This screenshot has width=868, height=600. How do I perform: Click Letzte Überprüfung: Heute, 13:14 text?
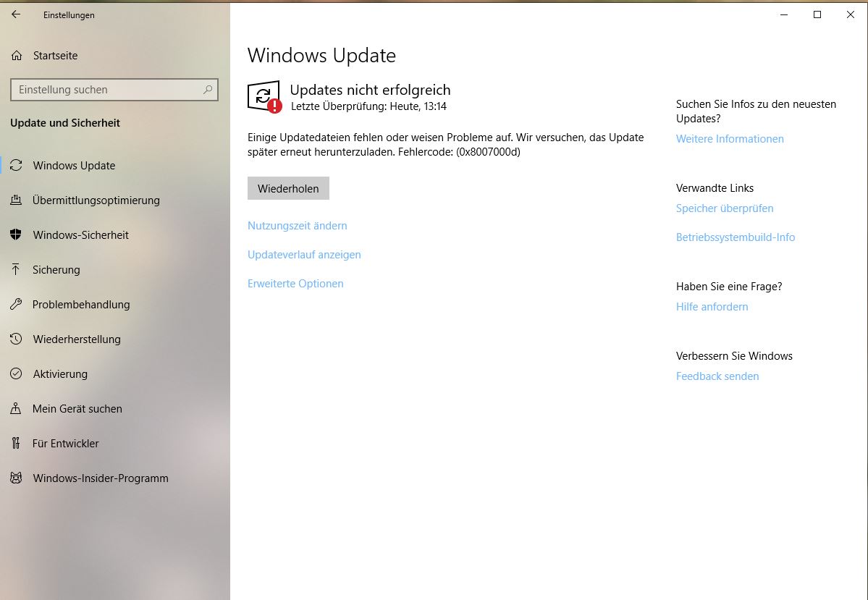(368, 106)
